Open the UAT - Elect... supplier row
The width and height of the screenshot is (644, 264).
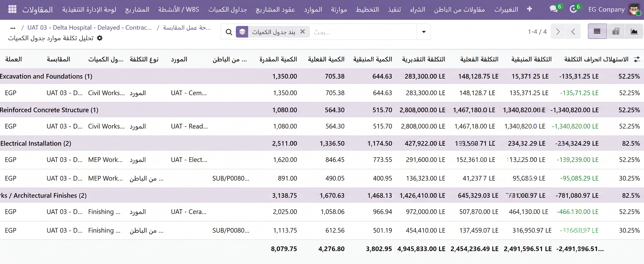coord(189,160)
